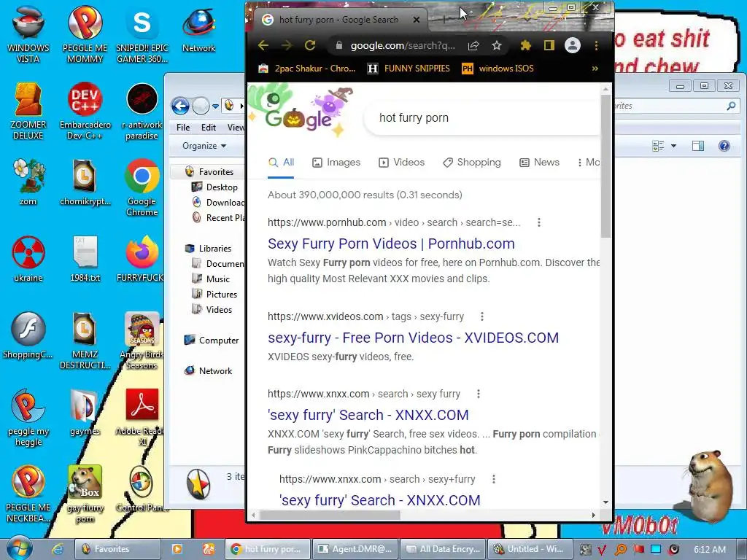Open the Chrome extensions puzzle icon

click(525, 45)
